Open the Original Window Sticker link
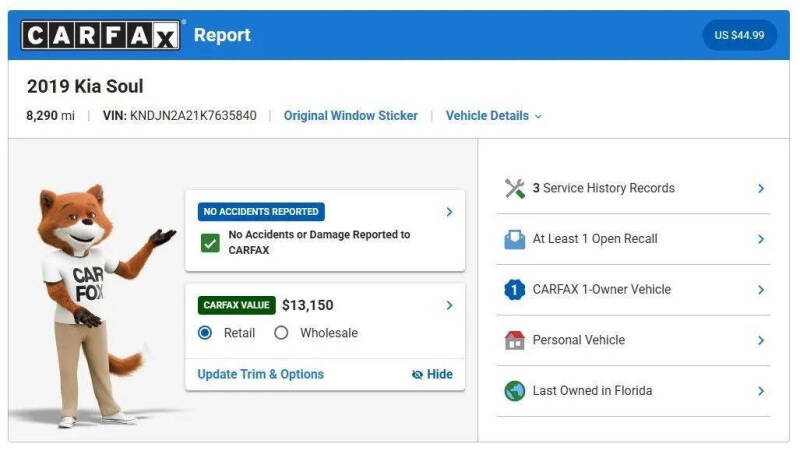 (351, 116)
